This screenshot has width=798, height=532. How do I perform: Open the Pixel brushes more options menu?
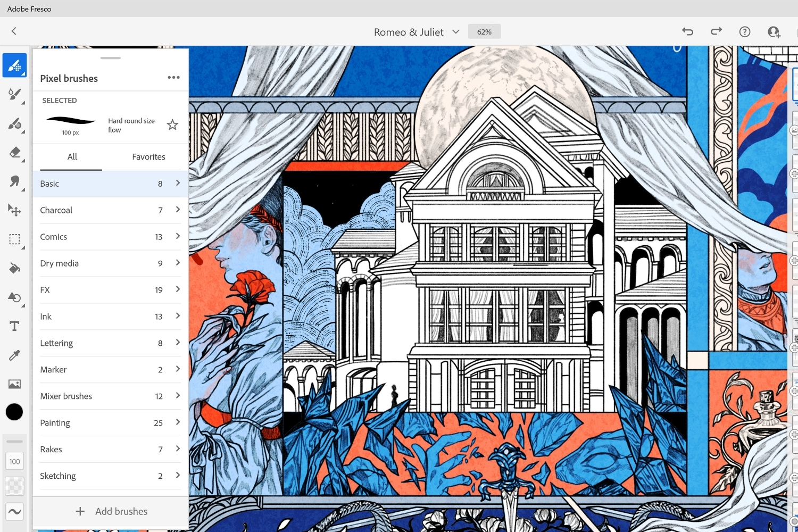click(x=173, y=78)
